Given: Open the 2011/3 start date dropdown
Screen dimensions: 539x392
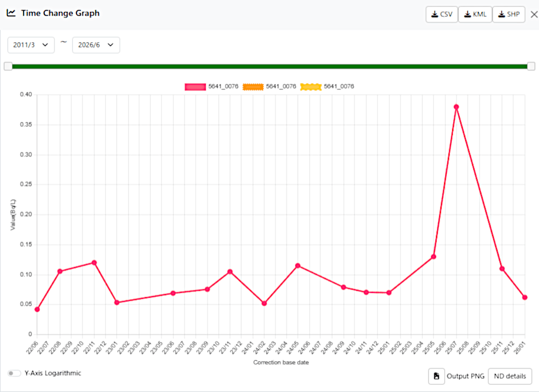Looking at the screenshot, I should pos(31,45).
